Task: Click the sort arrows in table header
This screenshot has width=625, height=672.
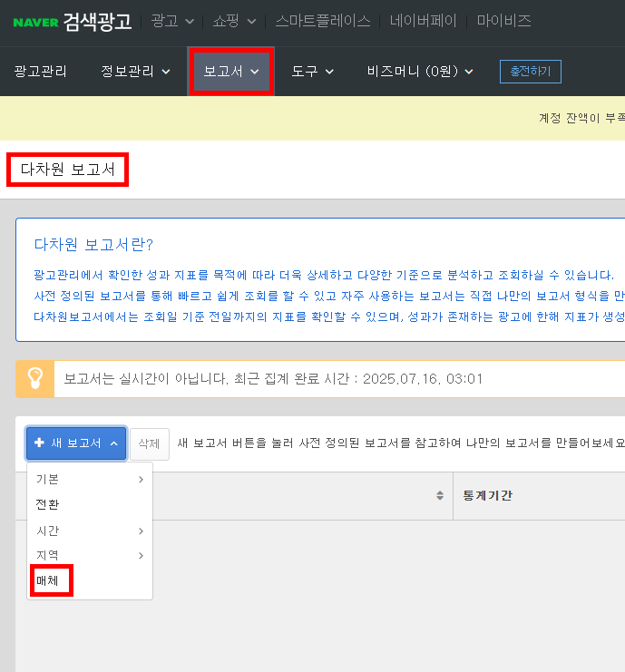Action: [440, 495]
